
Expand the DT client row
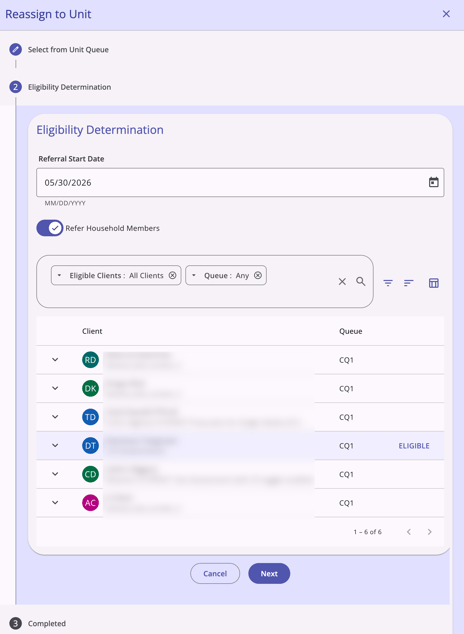tap(55, 445)
